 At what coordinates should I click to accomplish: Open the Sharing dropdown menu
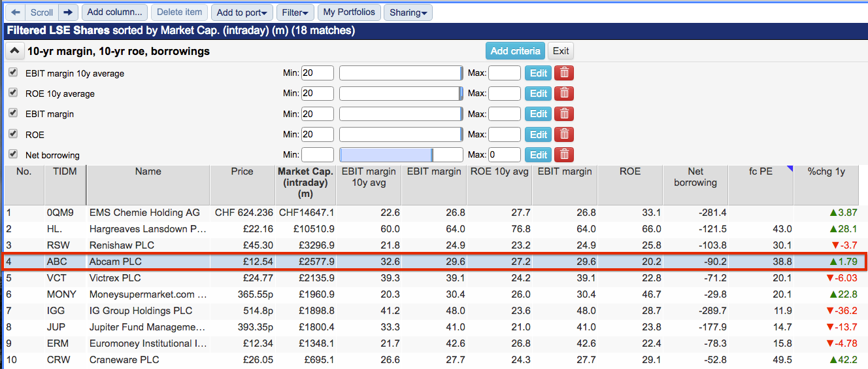point(408,12)
